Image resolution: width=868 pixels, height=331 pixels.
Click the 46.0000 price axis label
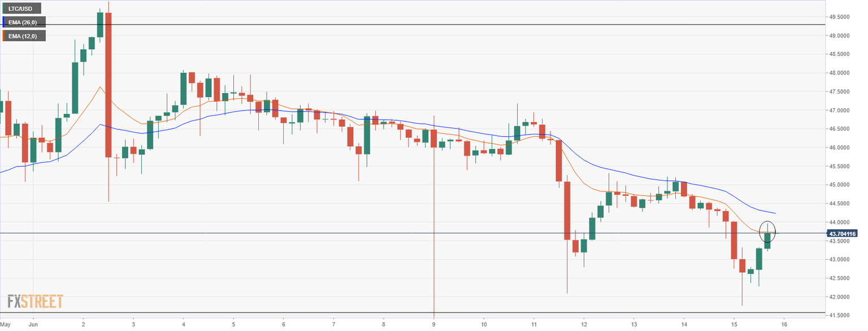[839, 147]
